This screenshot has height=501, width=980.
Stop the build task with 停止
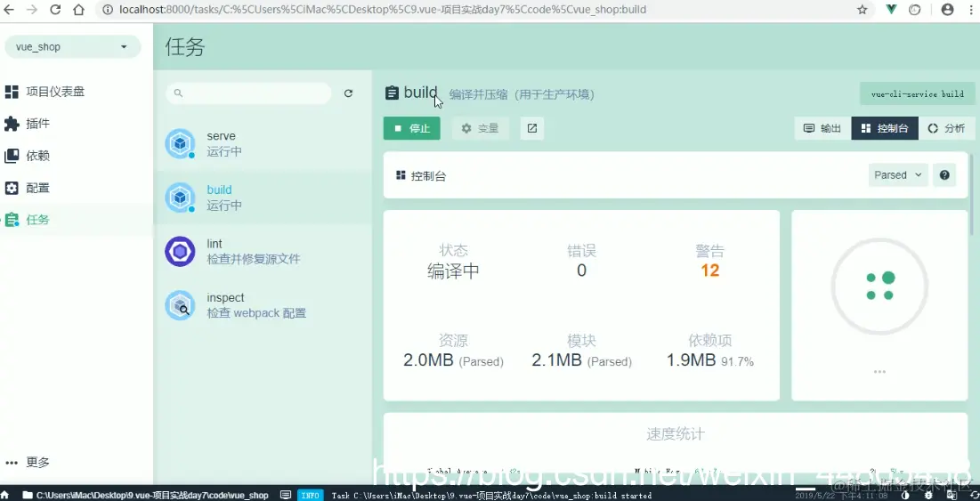click(x=412, y=128)
